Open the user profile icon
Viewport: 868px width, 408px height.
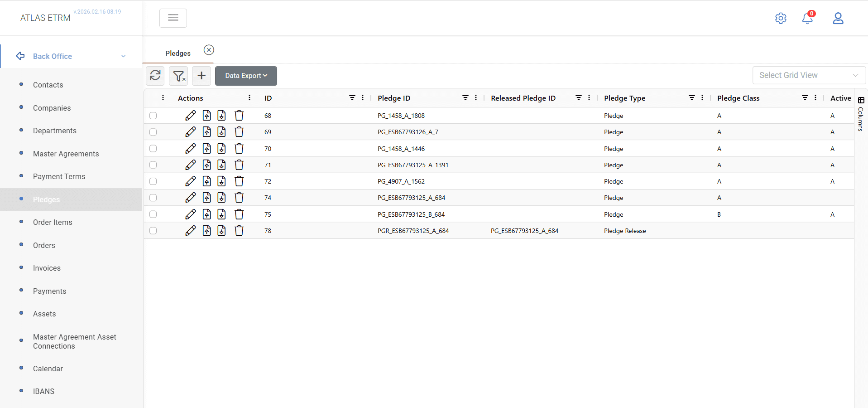[x=838, y=18]
